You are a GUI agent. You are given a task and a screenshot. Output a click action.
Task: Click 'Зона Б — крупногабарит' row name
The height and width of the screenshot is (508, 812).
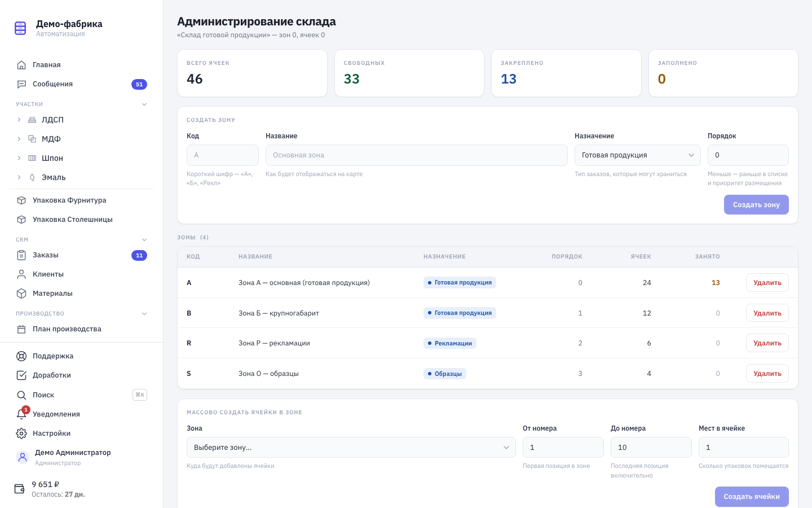[279, 313]
